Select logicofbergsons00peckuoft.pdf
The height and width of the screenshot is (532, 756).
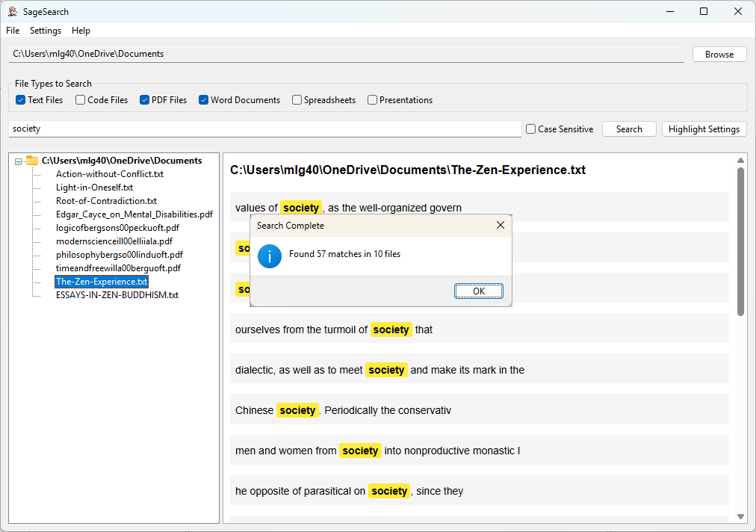tap(117, 228)
